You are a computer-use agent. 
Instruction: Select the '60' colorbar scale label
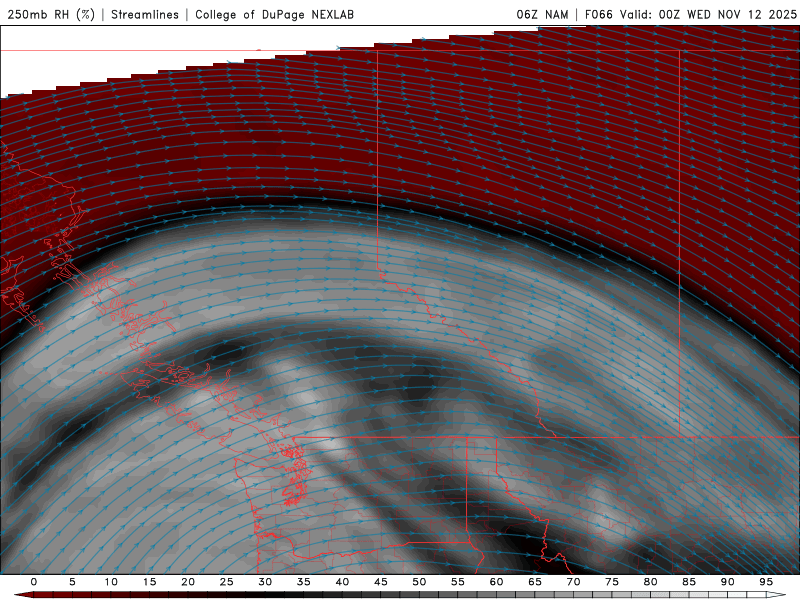pyautogui.click(x=496, y=582)
